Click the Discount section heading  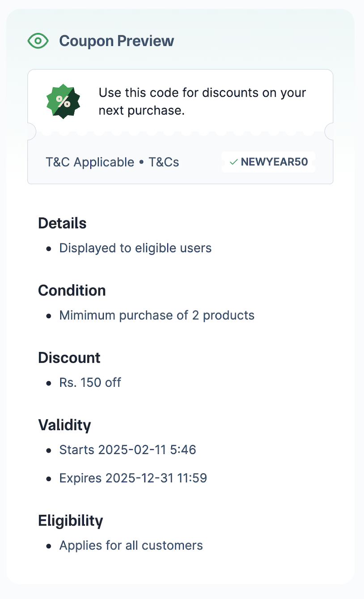click(69, 358)
